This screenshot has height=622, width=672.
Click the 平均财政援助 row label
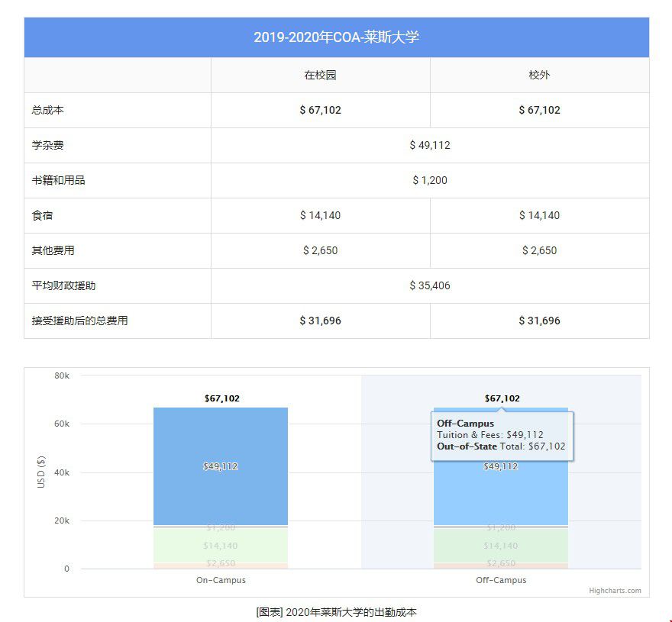(63, 285)
